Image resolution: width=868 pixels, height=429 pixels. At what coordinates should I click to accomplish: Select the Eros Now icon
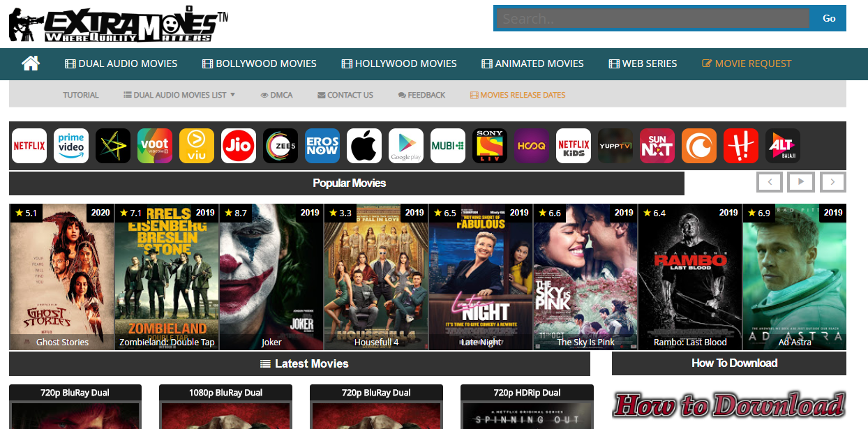pyautogui.click(x=322, y=146)
